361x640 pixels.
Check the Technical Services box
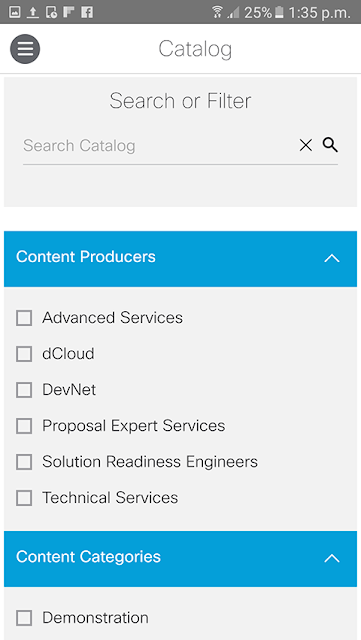[24, 498]
